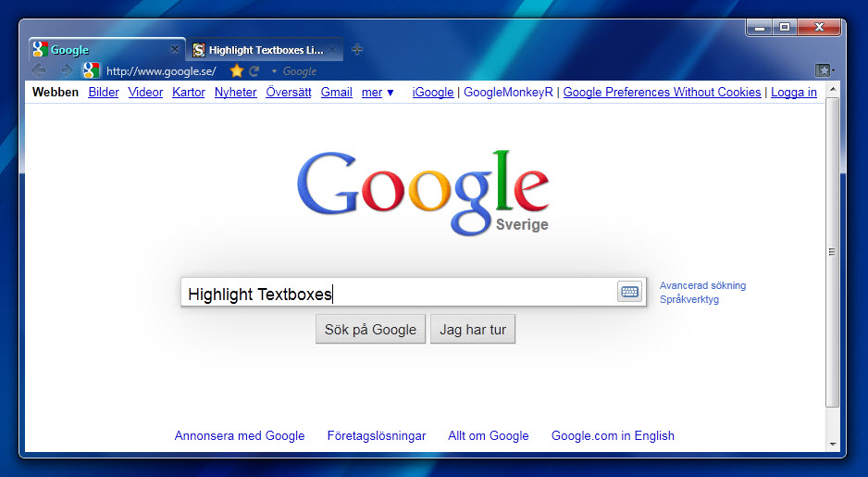Open the Videor link
The image size is (868, 477).
click(145, 92)
